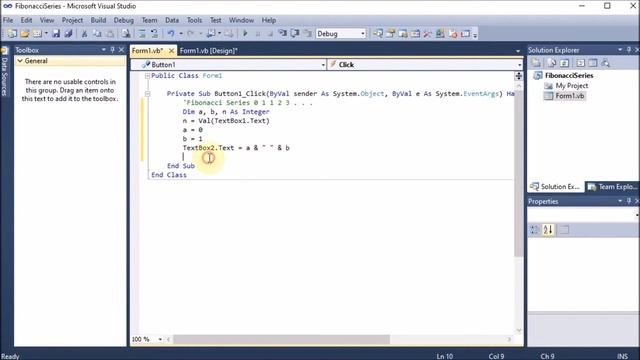The width and height of the screenshot is (640, 360).
Task: Click the Step Into toolbar icon
Action: [x=282, y=34]
